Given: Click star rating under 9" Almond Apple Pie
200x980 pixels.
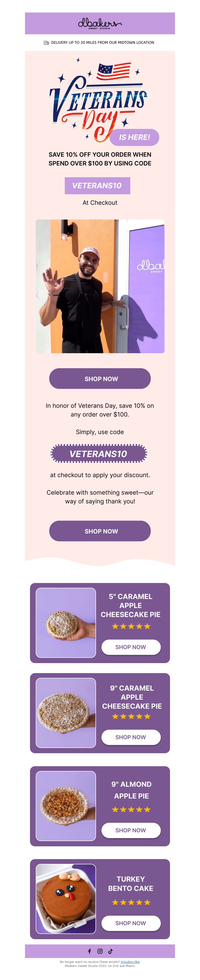Looking at the screenshot, I should click(x=131, y=809).
